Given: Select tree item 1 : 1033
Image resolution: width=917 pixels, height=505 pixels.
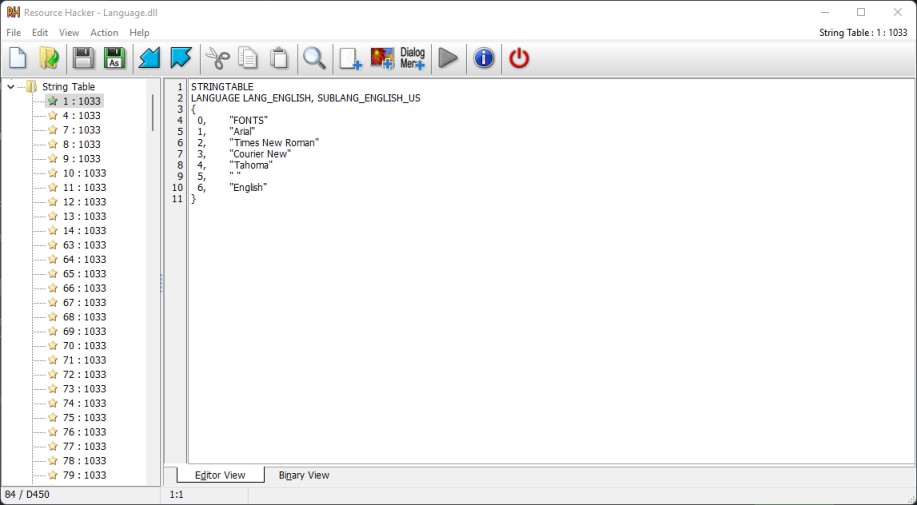Looking at the screenshot, I should [x=81, y=101].
